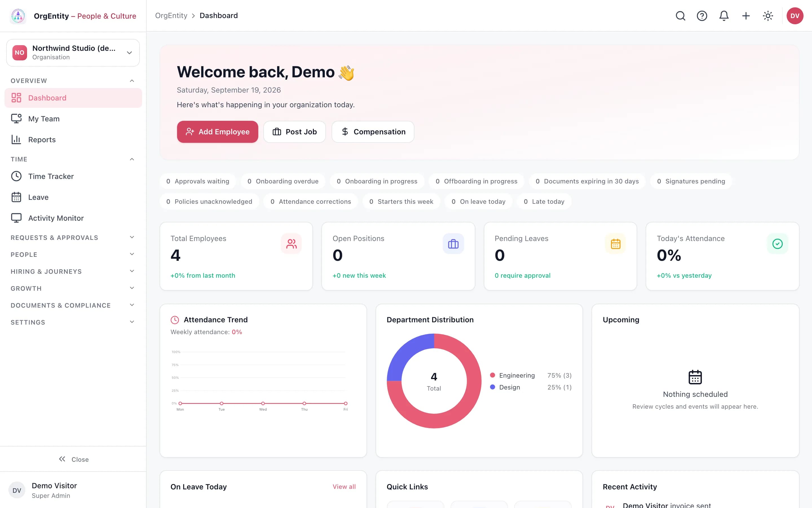
Task: Open Northwind Studio organisation switcher
Action: (x=73, y=53)
